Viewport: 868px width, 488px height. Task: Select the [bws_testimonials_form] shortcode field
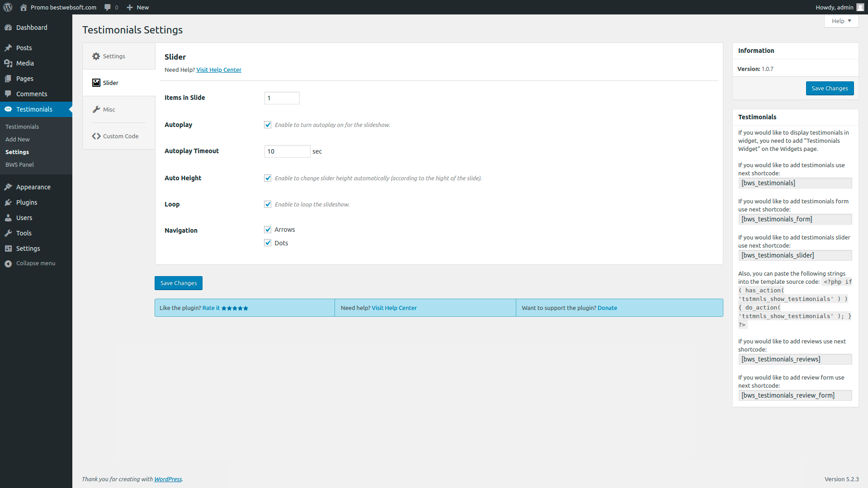795,219
